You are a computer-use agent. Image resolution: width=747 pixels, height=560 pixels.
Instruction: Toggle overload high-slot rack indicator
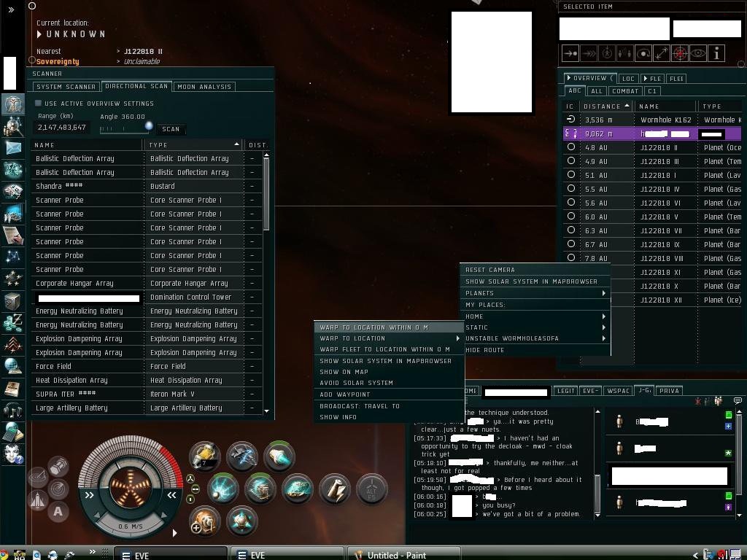point(190,478)
